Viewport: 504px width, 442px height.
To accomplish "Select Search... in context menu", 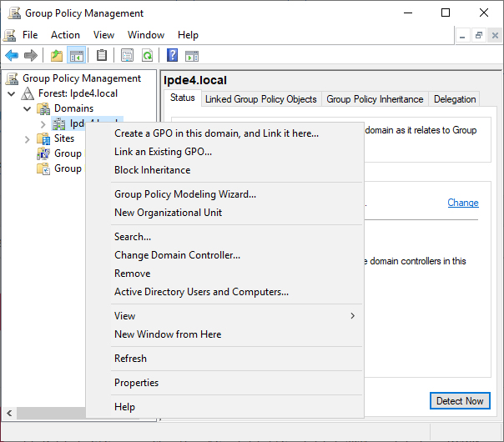I will point(224,237).
